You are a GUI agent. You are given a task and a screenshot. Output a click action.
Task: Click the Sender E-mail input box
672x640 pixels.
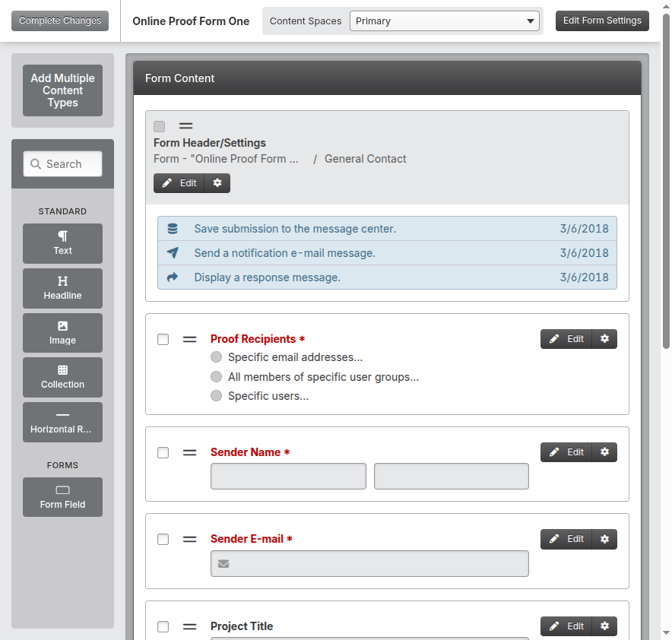coord(369,563)
